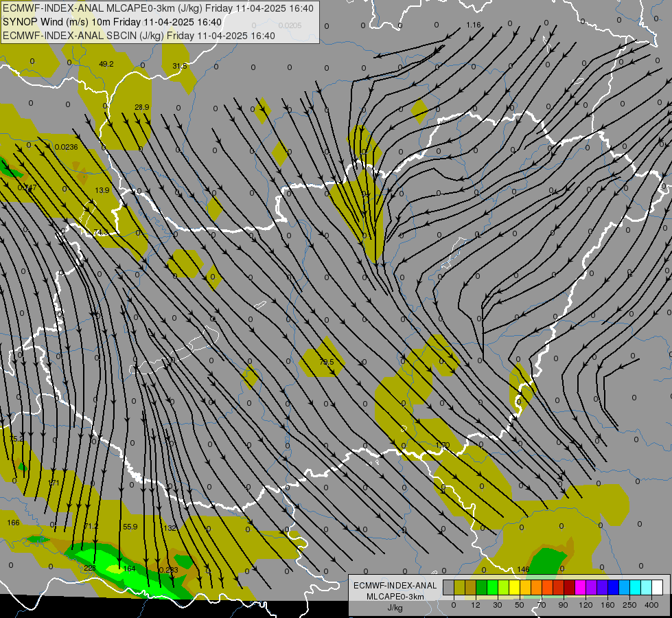Click the 71.2 map value
This screenshot has width=672, height=618.
[x=91, y=526]
